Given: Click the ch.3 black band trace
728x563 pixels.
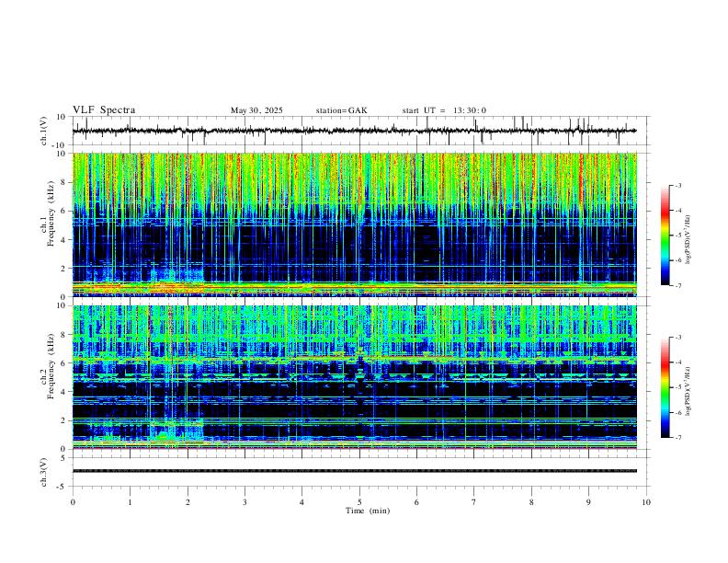Looking at the screenshot, I should coord(354,471).
